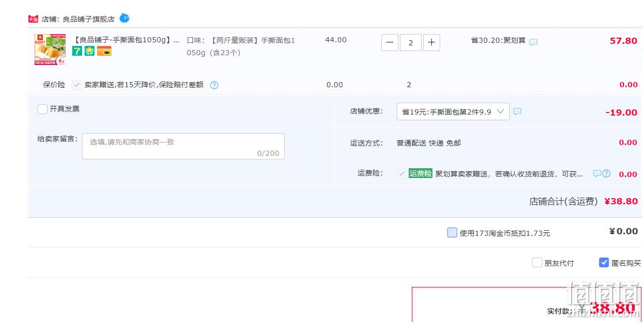Enable using 173 淘金币 to deduct 1.73元
The image size is (644, 322).
(452, 233)
